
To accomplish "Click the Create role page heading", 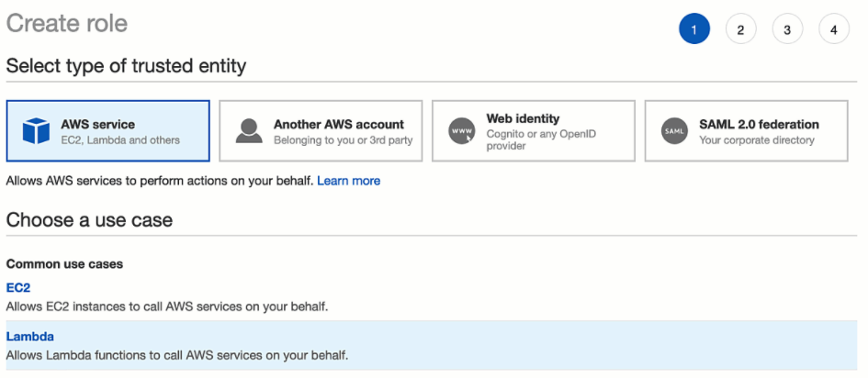I will click(67, 24).
